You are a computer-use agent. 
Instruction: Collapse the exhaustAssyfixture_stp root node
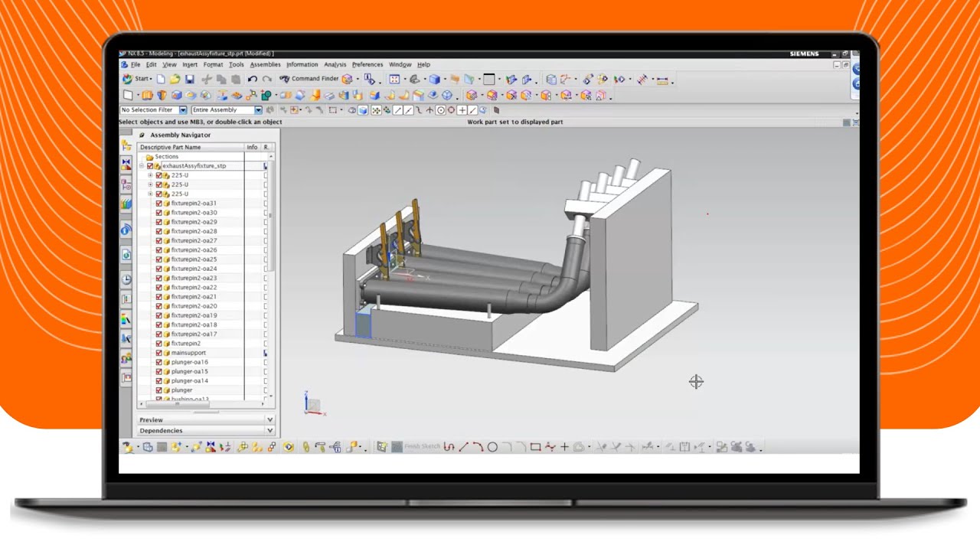point(142,166)
